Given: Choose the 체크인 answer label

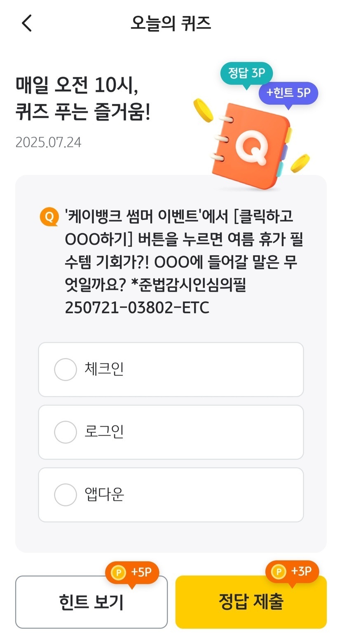Looking at the screenshot, I should point(104,369).
